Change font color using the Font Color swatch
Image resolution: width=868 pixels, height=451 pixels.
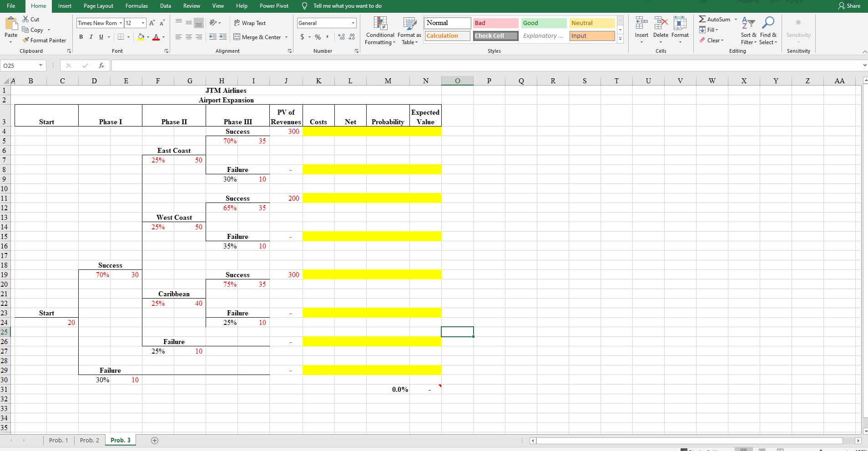(157, 37)
